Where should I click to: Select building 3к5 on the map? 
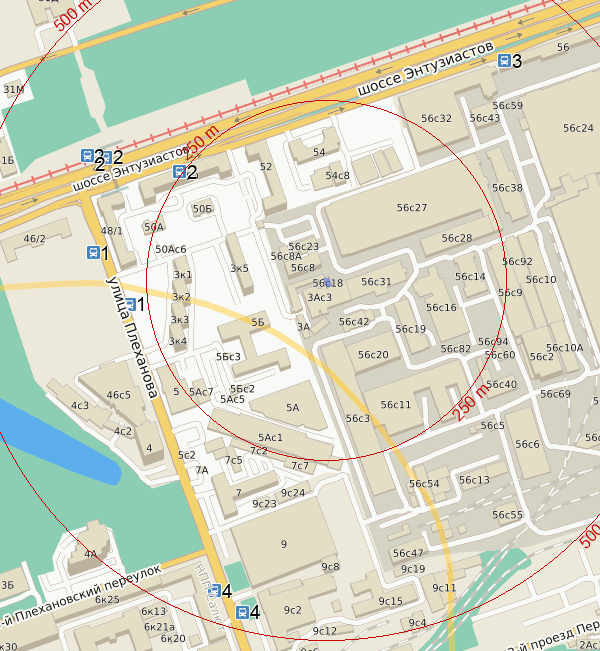pos(239,267)
